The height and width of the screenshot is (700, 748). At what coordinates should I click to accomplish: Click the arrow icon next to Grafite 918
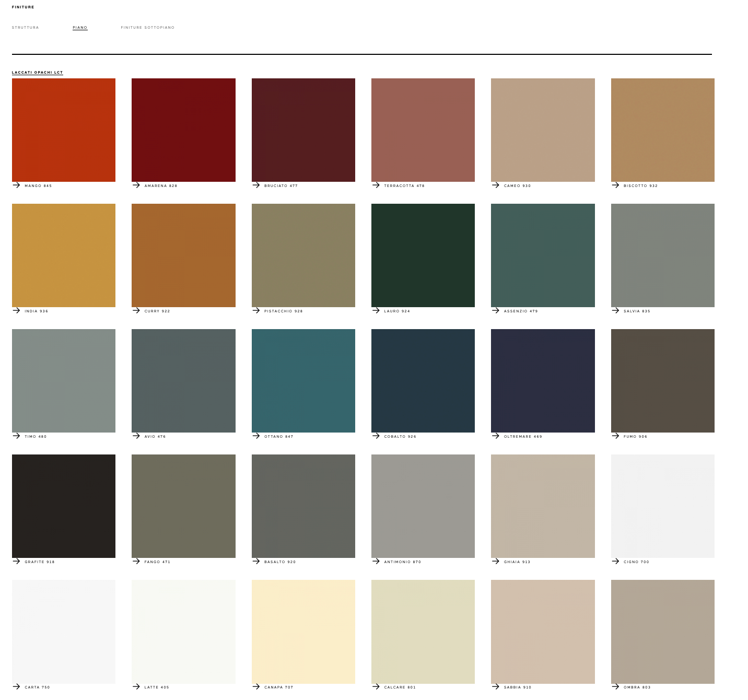16,561
